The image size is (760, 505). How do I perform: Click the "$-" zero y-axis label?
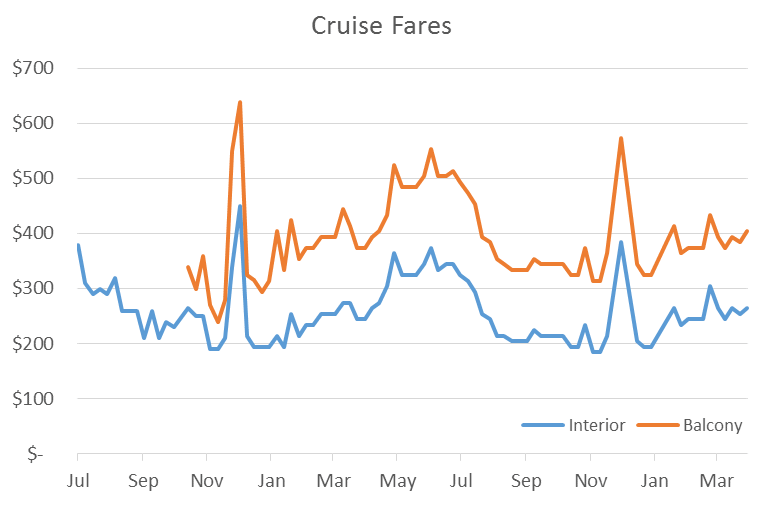pyautogui.click(x=36, y=454)
